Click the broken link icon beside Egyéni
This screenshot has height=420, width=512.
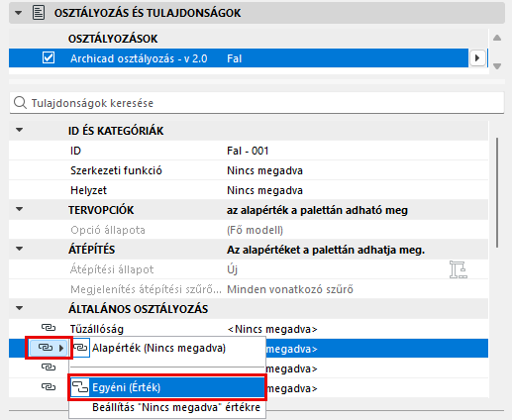coord(80,387)
